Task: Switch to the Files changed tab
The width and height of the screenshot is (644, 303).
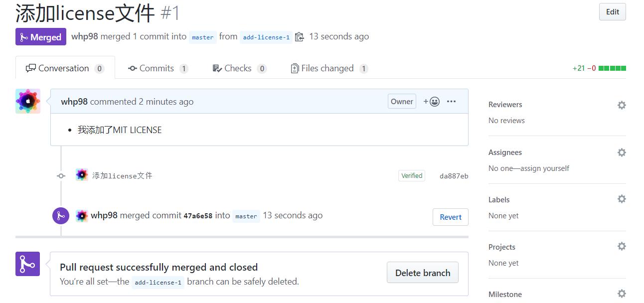Action: tap(329, 68)
